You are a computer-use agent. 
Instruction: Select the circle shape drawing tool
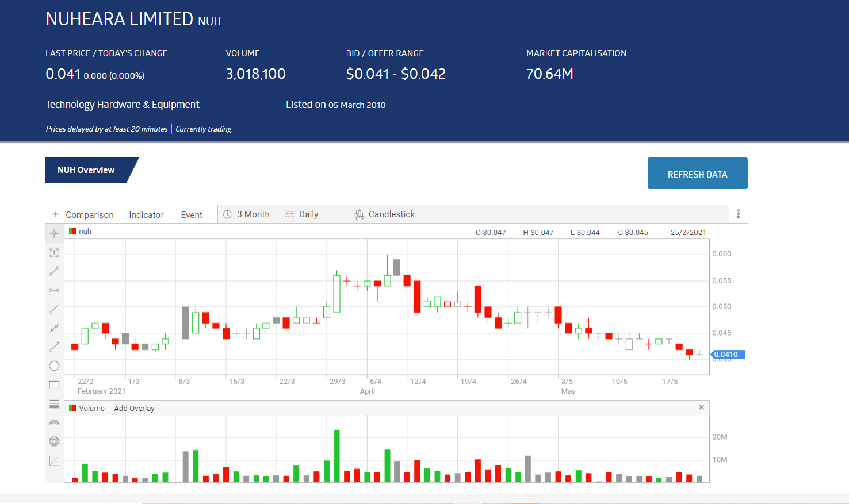54,366
